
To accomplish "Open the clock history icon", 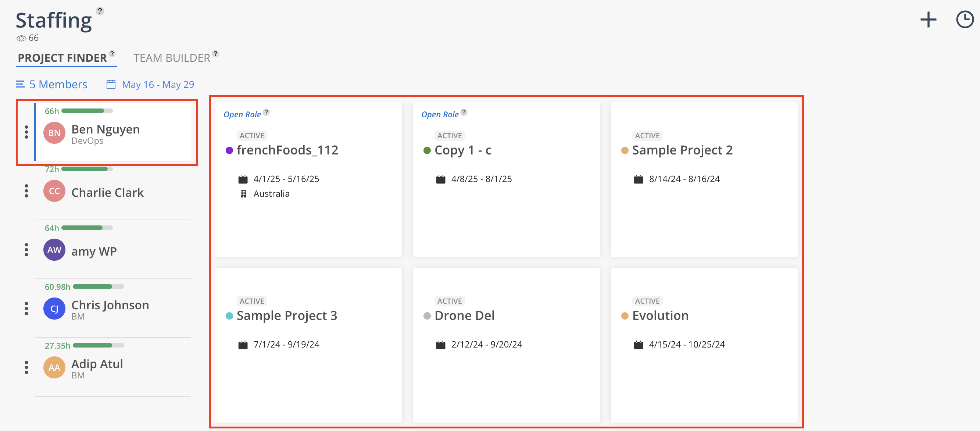I will point(965,20).
